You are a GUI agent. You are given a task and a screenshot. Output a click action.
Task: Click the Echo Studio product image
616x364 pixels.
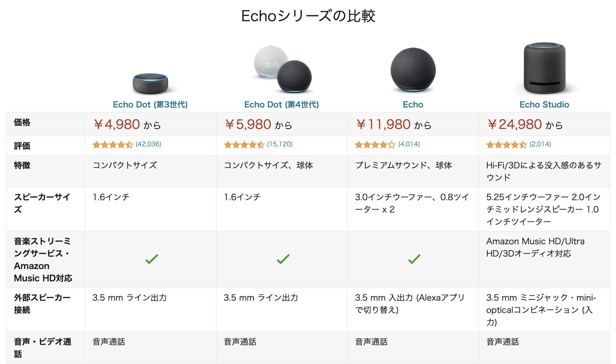(544, 68)
